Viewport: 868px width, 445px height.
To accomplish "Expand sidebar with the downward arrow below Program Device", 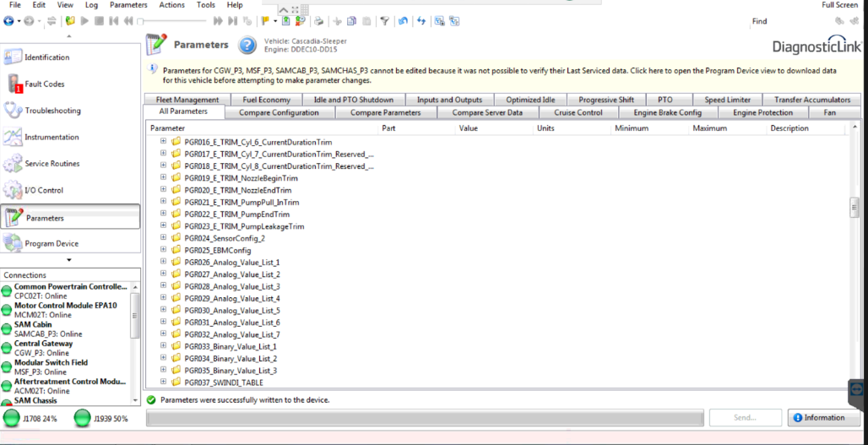I will 69,259.
